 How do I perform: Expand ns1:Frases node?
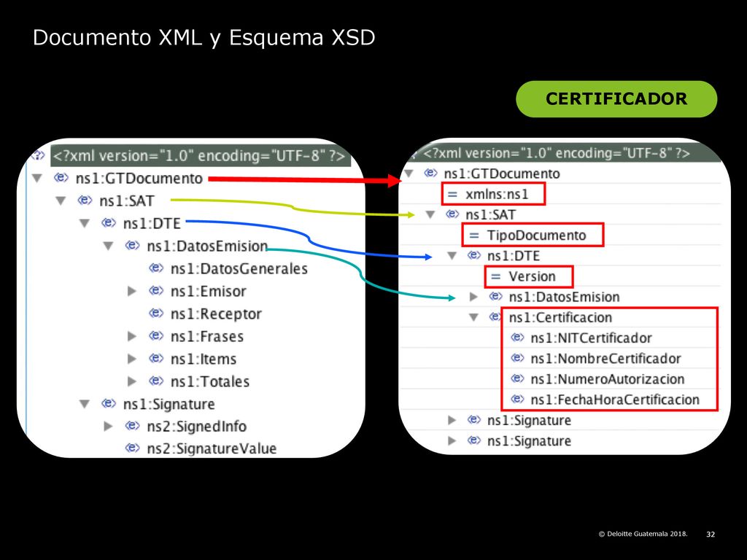pos(132,337)
